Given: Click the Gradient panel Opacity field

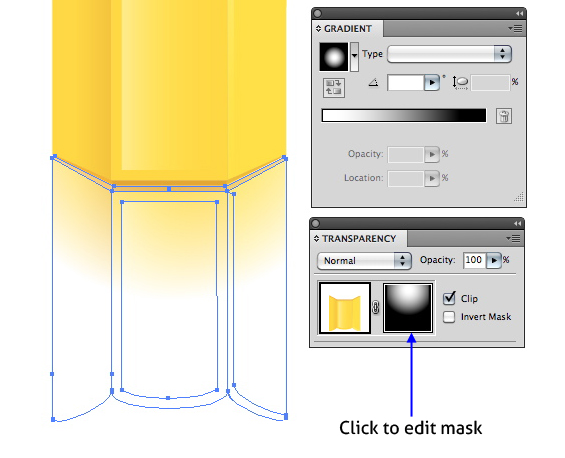Looking at the screenshot, I should [405, 155].
